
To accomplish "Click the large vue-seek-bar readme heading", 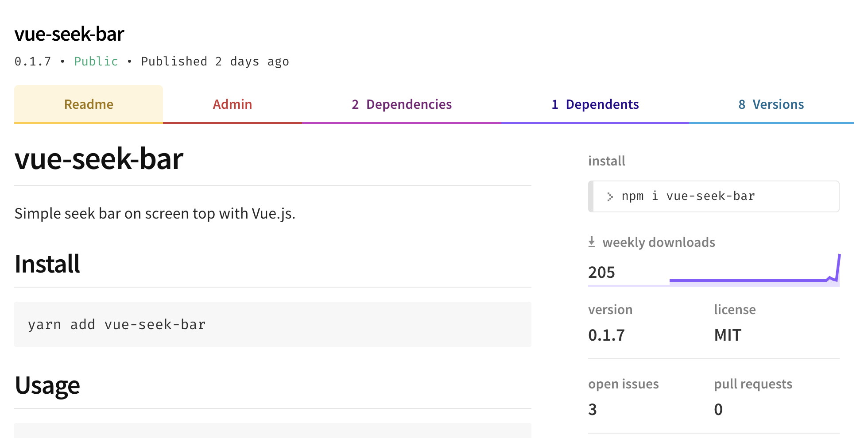I will [99, 159].
